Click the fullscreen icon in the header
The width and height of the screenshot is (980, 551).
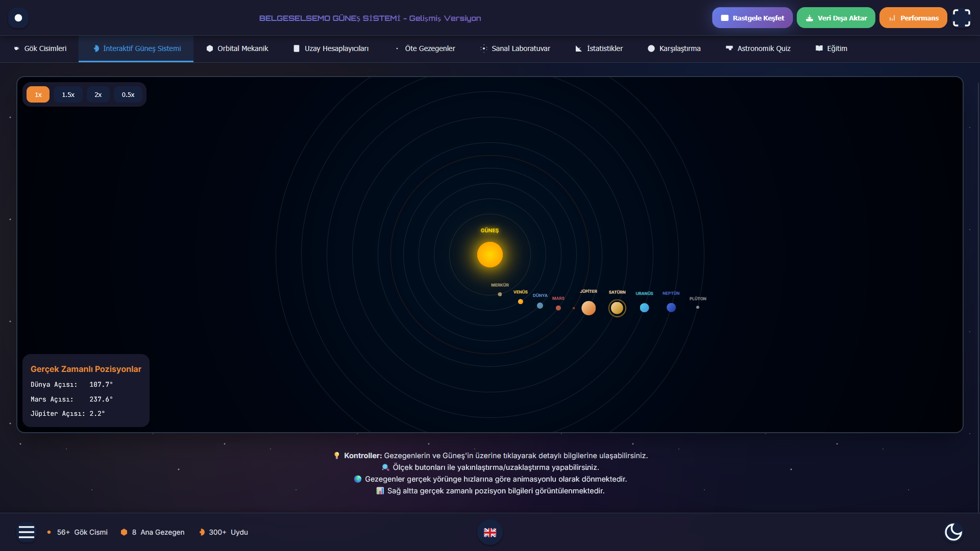point(961,18)
